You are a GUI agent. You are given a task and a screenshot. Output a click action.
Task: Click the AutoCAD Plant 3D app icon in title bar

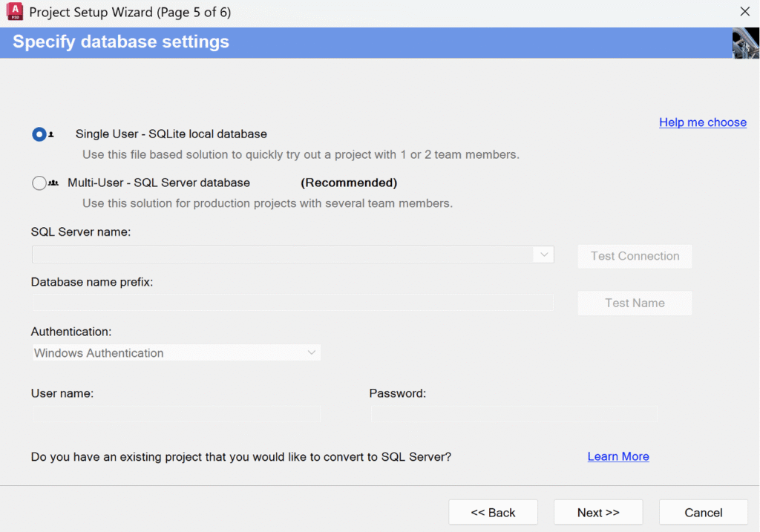15,12
